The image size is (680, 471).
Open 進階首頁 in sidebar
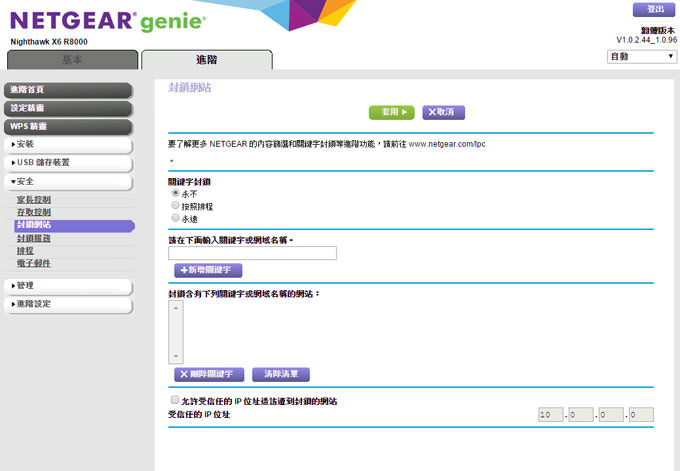pyautogui.click(x=68, y=90)
